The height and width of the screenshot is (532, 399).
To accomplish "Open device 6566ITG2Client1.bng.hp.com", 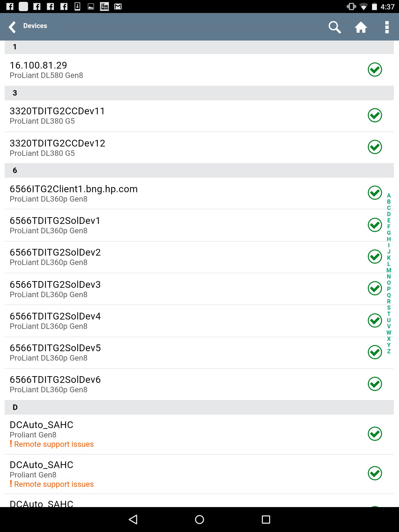I will [74, 193].
